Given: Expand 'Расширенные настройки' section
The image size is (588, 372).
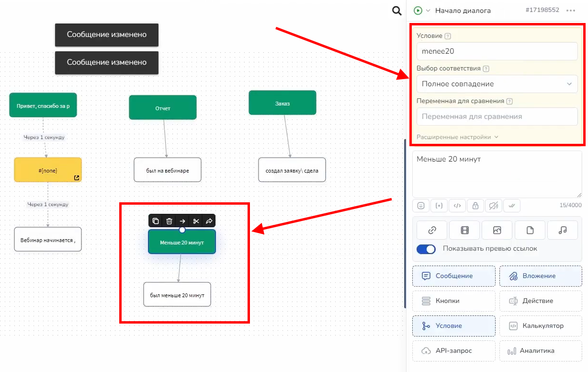Looking at the screenshot, I should [x=457, y=137].
